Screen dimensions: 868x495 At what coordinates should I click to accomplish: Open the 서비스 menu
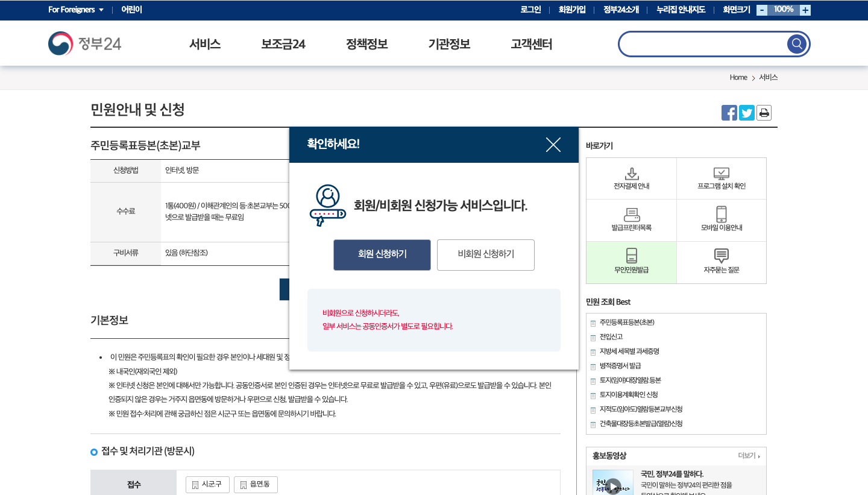click(204, 44)
